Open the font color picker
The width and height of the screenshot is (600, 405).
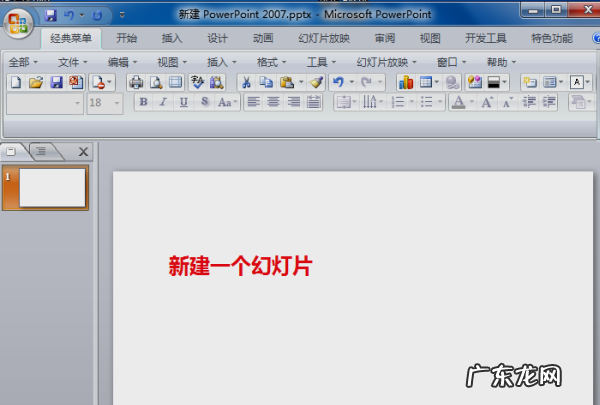point(468,102)
